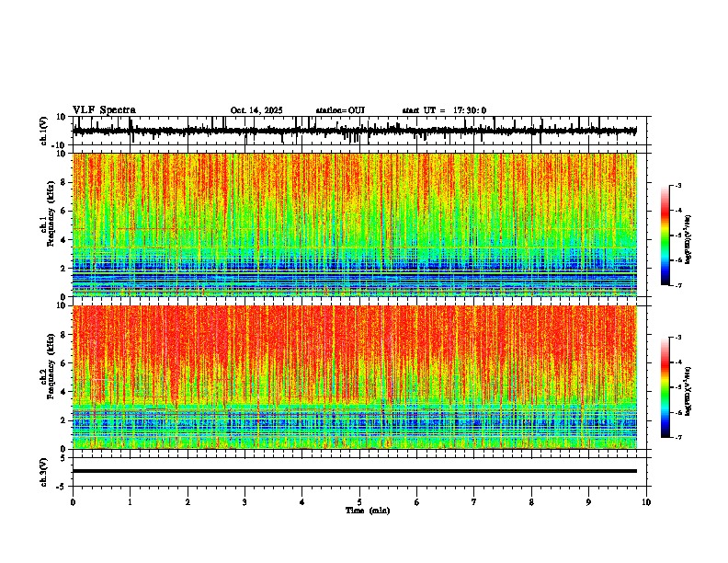Click the "ch.3(V)" axis label
The height and width of the screenshot is (563, 728).
pos(44,472)
